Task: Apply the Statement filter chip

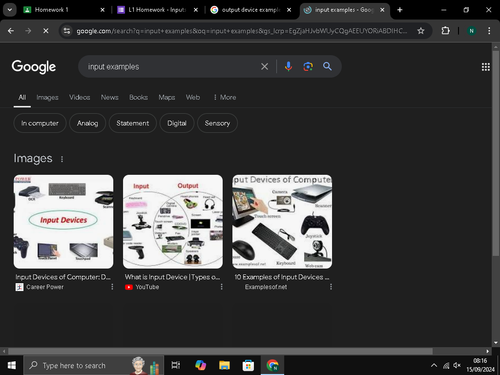Action: [x=133, y=123]
